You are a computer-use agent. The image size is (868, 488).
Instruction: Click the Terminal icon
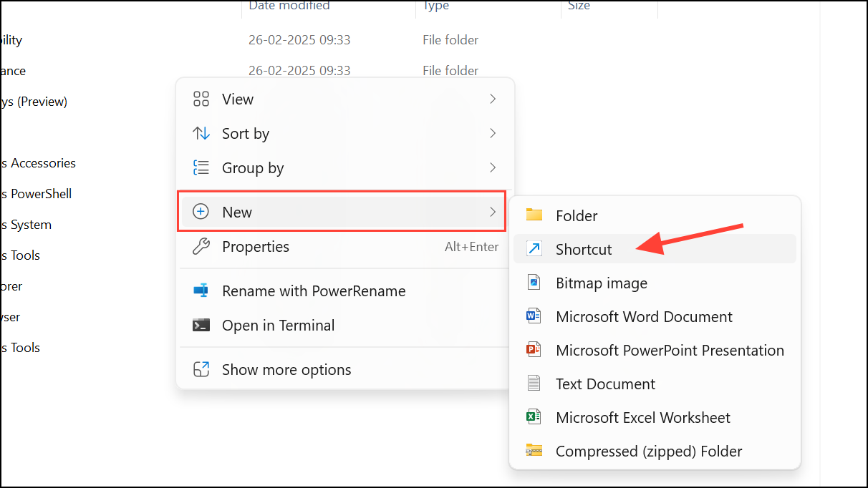click(x=201, y=326)
